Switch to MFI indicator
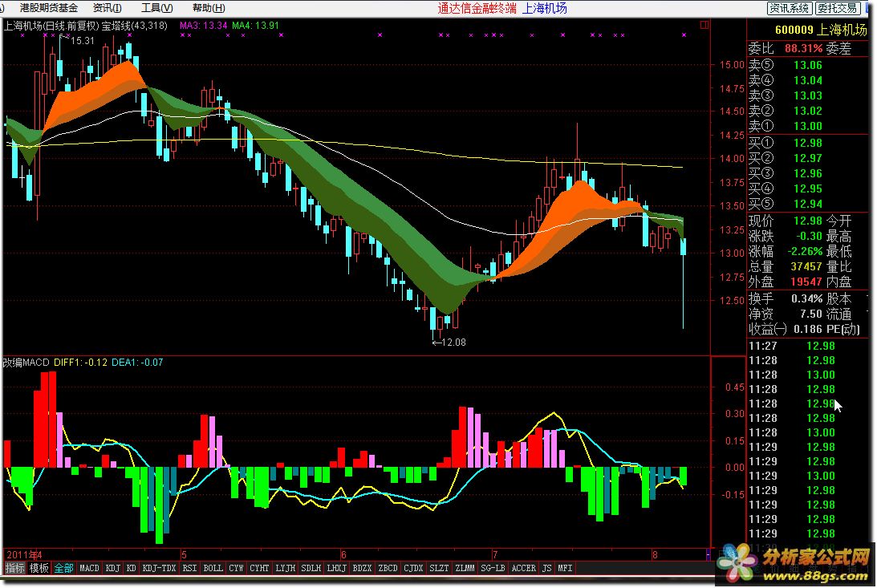The width and height of the screenshot is (877, 588). [565, 568]
